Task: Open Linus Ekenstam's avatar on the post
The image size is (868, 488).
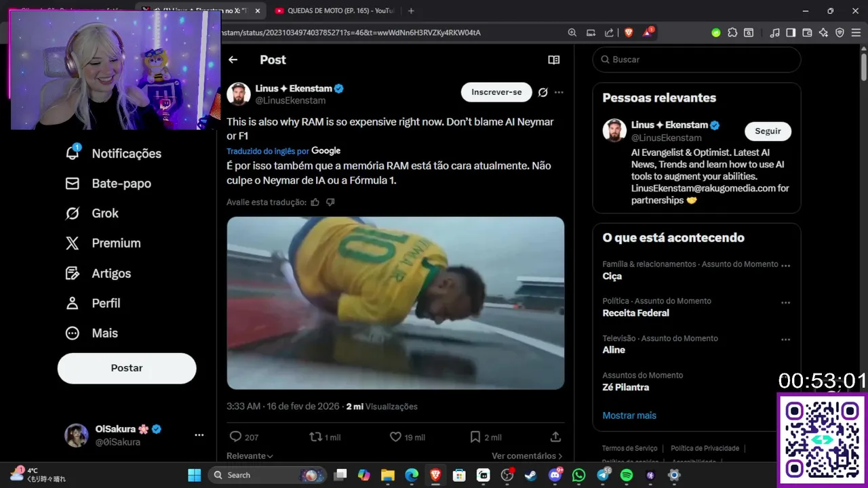Action: click(239, 94)
